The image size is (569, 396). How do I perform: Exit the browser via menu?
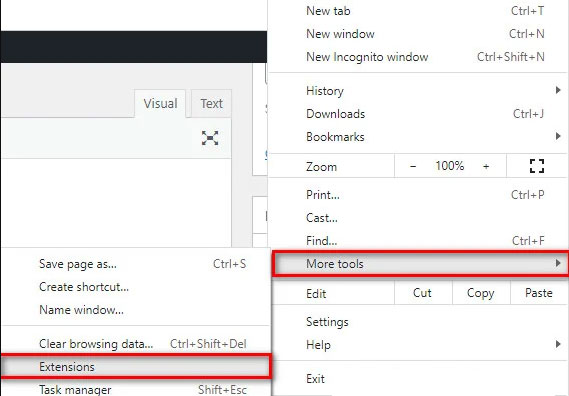(418, 379)
